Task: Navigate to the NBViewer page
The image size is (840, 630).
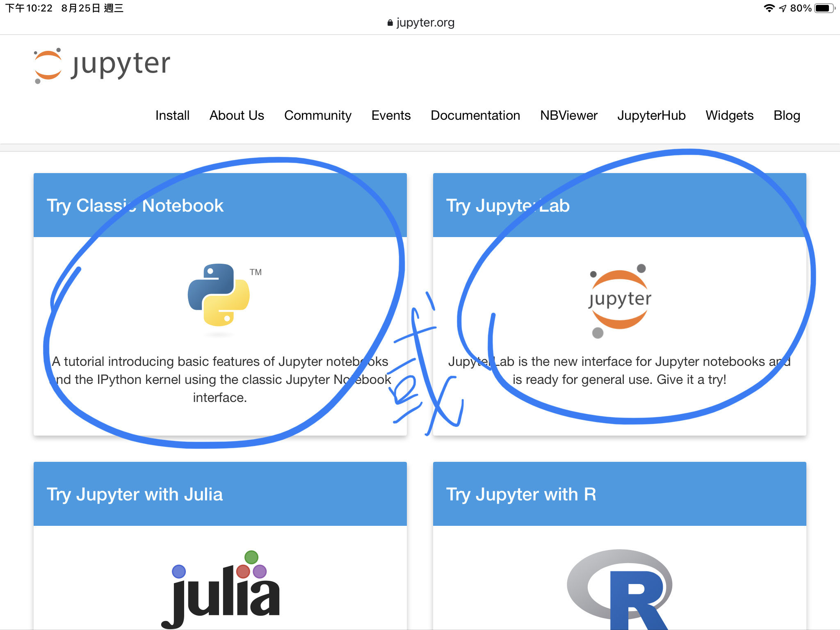Action: click(x=568, y=116)
